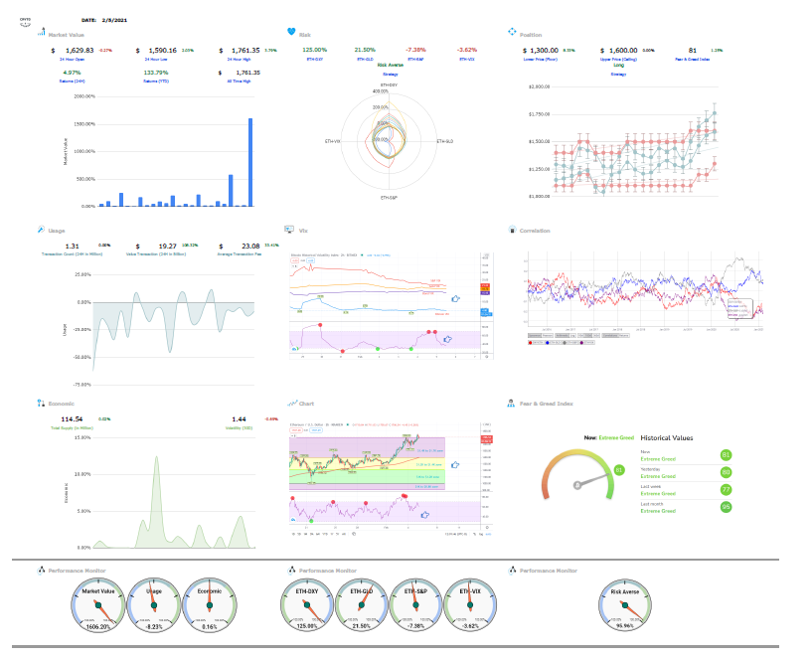The height and width of the screenshot is (661, 812).
Task: Click the 24 Hour Open label
Action: coord(72,60)
